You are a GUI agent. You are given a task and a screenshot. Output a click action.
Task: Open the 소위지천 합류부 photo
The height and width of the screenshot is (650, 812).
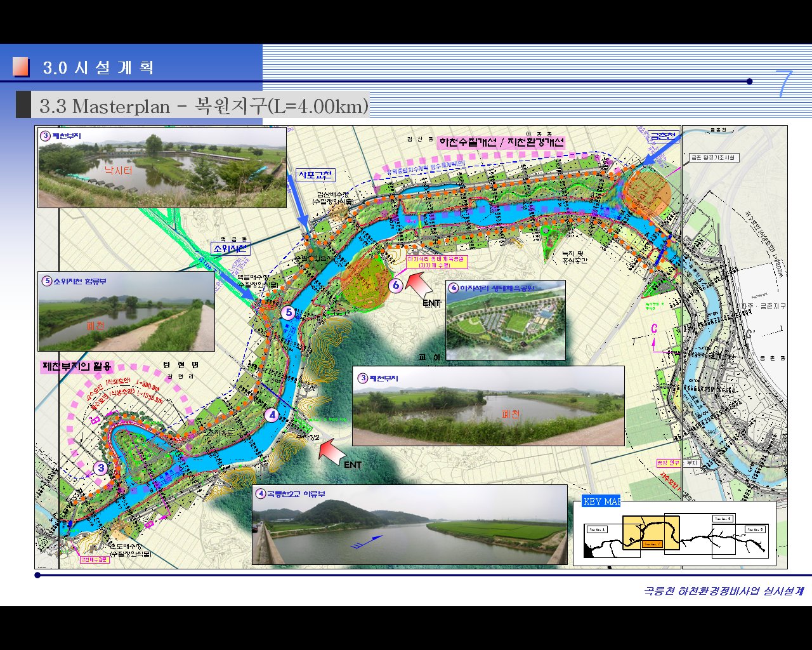126,312
